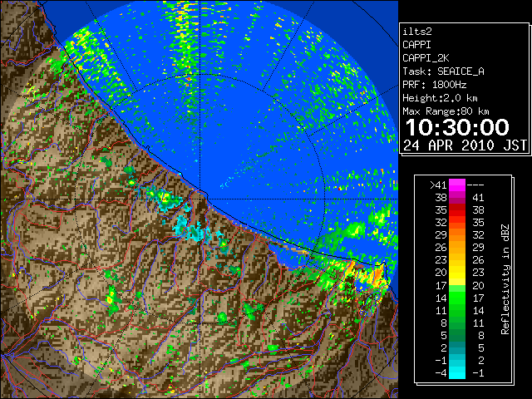This screenshot has width=532, height=399.
Task: Click the '-4' value at legend bottom
Action: [x=441, y=372]
